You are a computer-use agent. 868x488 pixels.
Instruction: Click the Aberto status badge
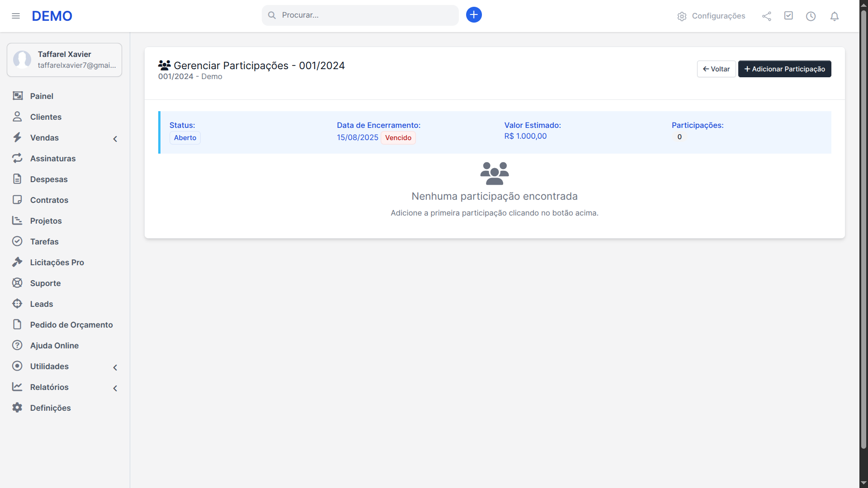185,138
